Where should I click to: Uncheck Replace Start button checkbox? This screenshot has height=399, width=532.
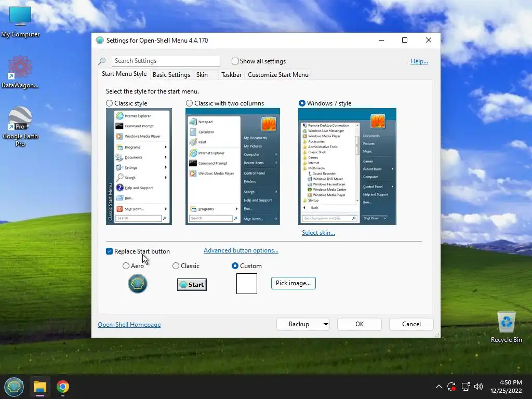tap(109, 251)
